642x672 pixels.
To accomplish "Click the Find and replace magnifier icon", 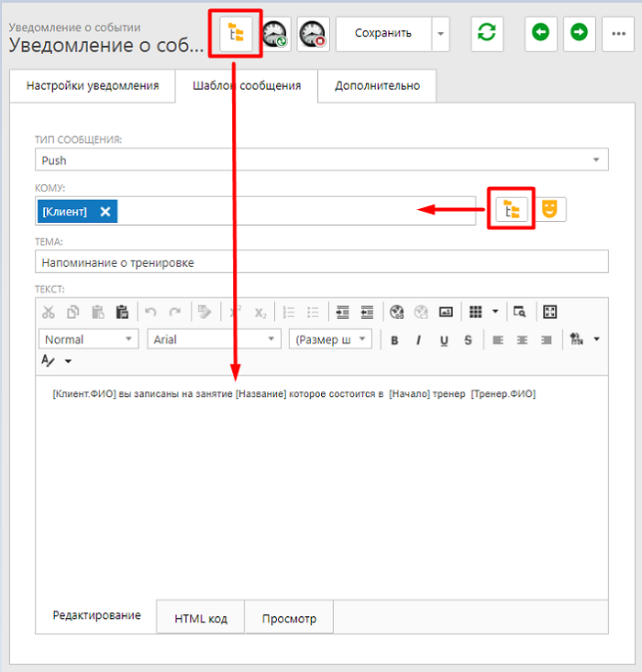I will (x=520, y=312).
